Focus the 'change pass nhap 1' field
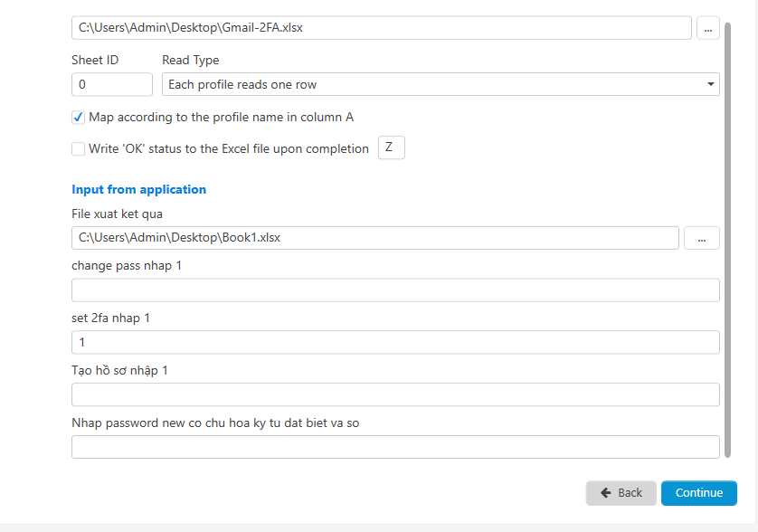Screen dimensions: 758x532 (395, 290)
